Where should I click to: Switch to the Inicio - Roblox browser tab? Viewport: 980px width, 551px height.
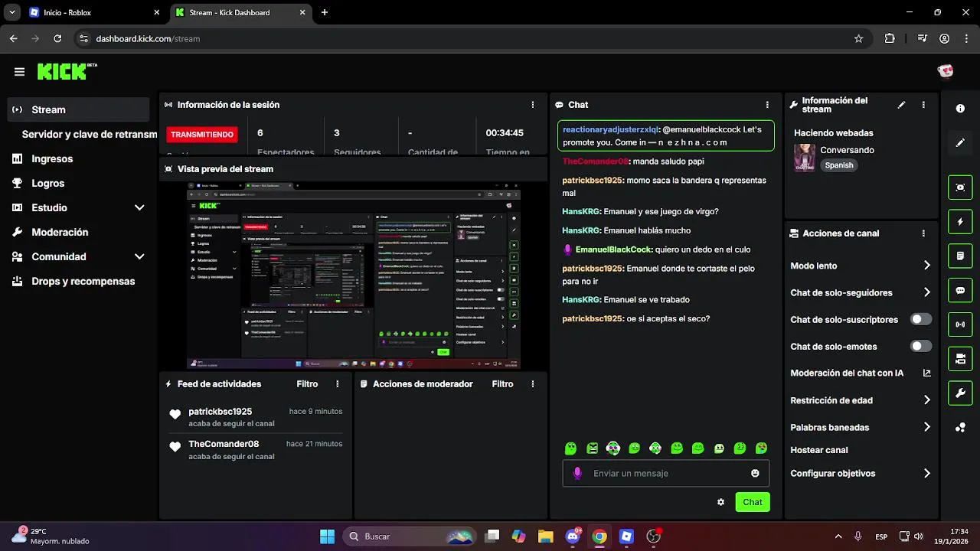click(93, 12)
